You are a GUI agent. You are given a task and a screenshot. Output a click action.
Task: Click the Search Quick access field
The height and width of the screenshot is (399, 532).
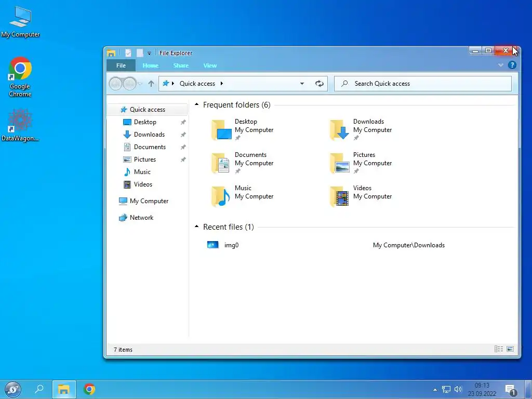423,84
